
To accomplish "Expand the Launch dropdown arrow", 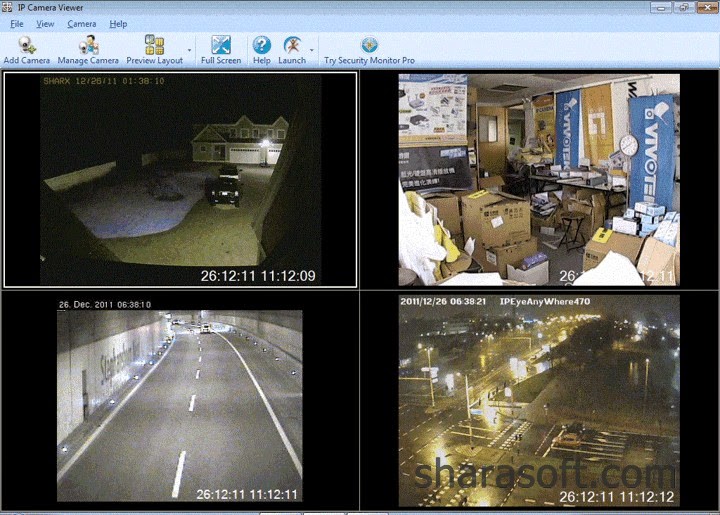I will click(x=312, y=50).
